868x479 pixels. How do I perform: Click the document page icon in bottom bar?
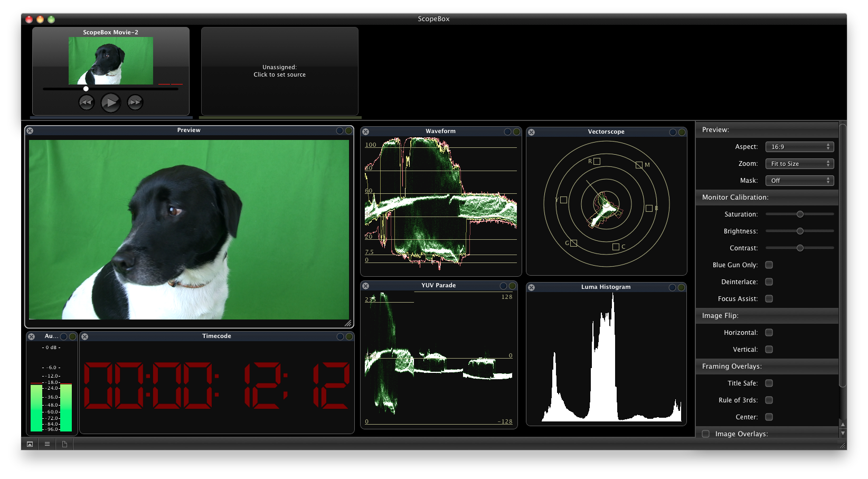[64, 444]
